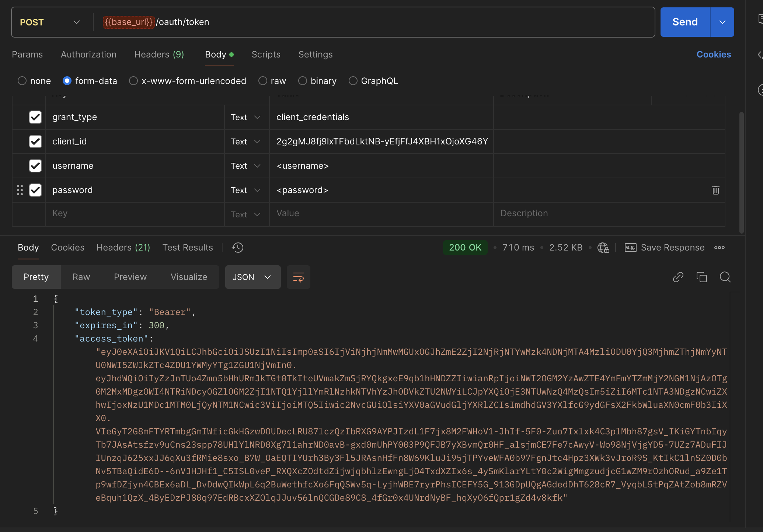Image resolution: width=763 pixels, height=532 pixels.
Task: Switch response view to Preview
Action: pyautogui.click(x=130, y=277)
